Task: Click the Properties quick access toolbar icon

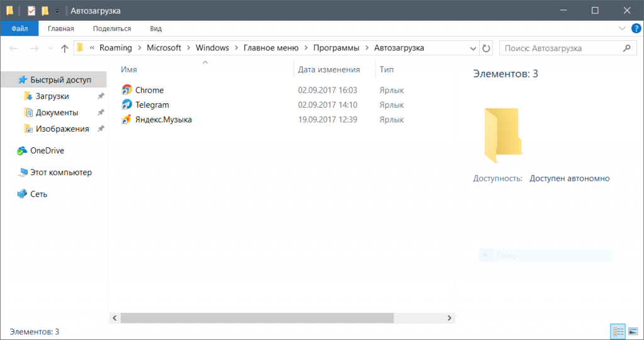Action: pyautogui.click(x=31, y=11)
